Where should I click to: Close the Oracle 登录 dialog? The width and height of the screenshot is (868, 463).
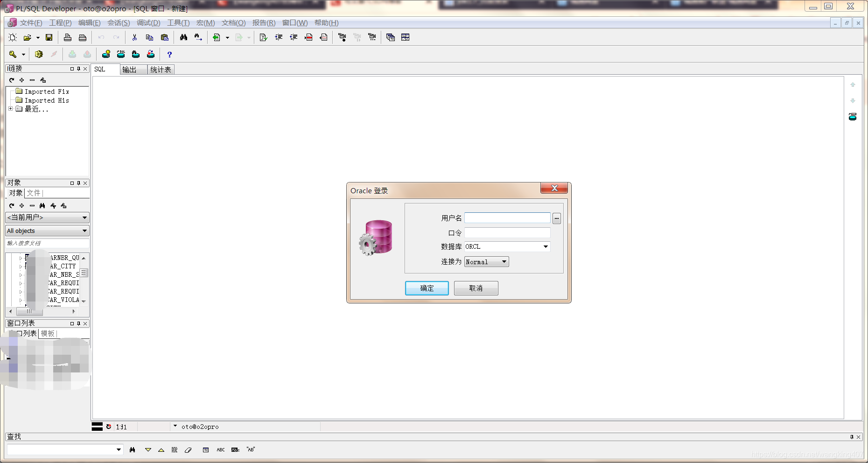click(554, 188)
